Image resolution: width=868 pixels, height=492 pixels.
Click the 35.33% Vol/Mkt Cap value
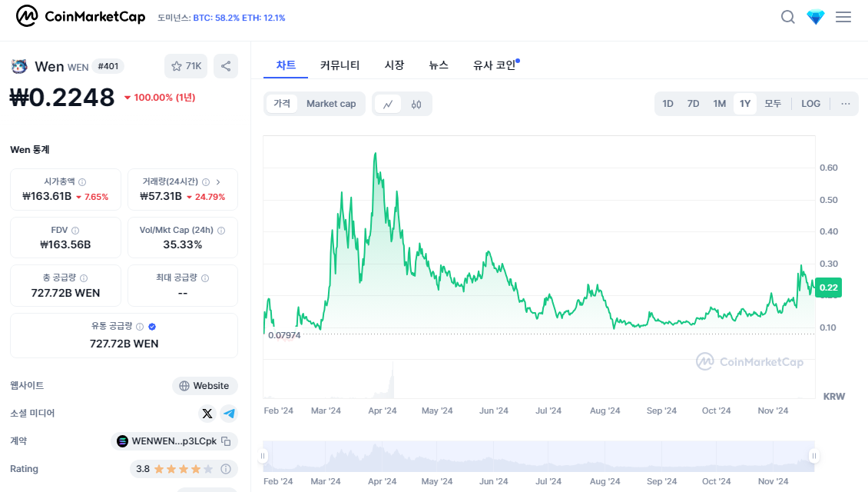pyautogui.click(x=183, y=244)
